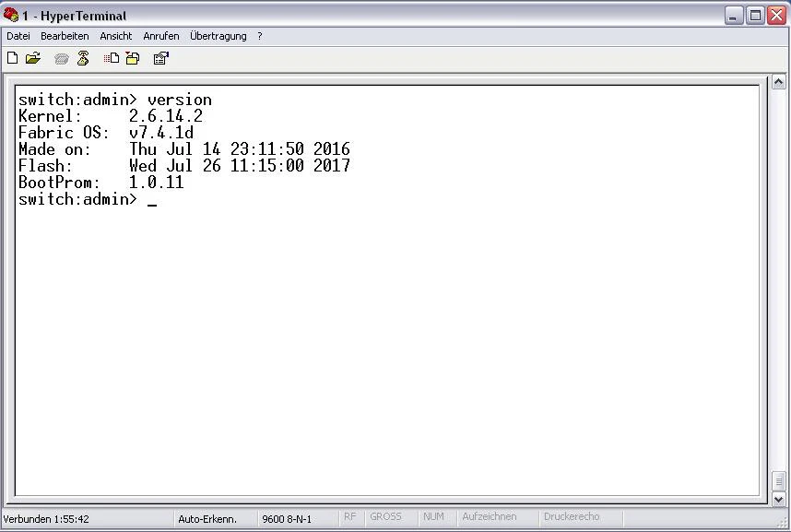Click the scrollbar down arrow

(x=778, y=499)
